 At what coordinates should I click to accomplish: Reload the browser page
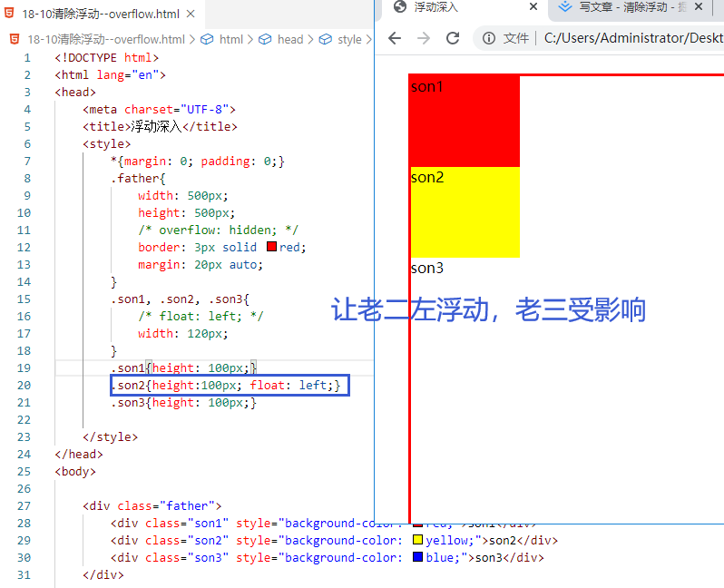pos(453,38)
